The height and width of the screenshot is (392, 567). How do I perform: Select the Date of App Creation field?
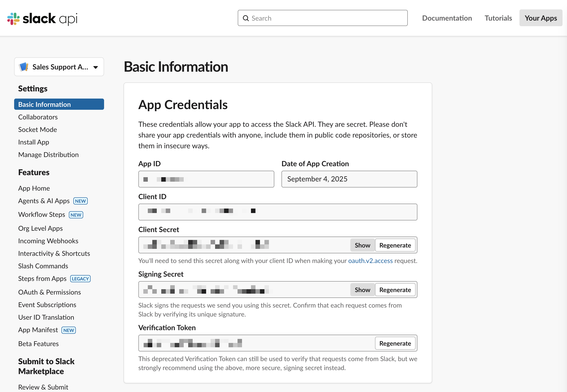349,179
